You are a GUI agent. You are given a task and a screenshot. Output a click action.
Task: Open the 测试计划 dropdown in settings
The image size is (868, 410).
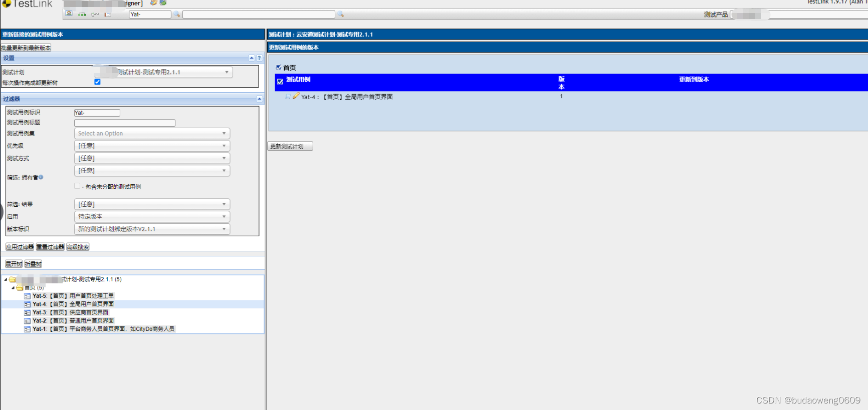tap(163, 72)
